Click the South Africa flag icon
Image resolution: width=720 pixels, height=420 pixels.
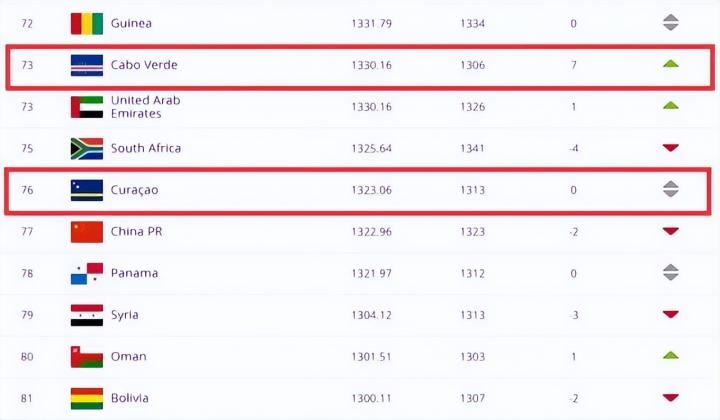(87, 148)
